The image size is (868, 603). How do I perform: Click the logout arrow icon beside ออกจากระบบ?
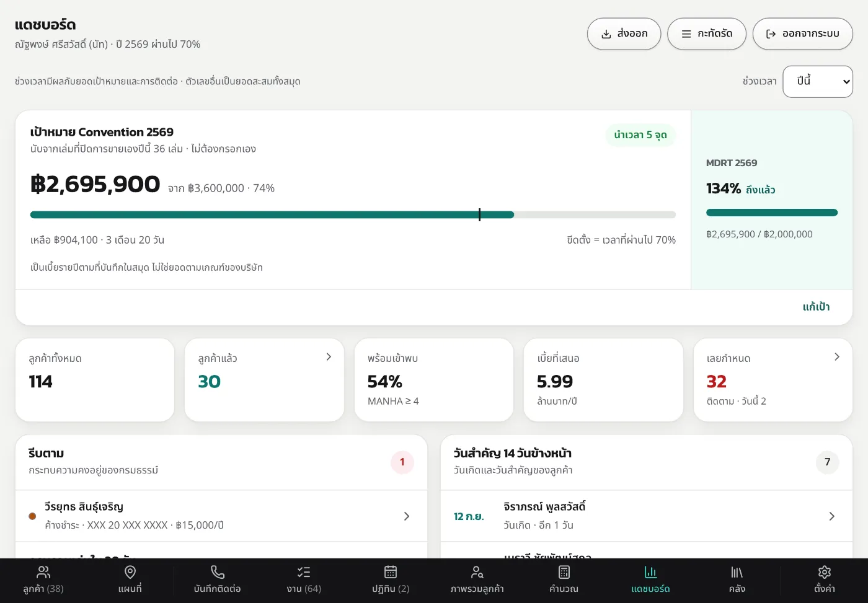pyautogui.click(x=771, y=34)
